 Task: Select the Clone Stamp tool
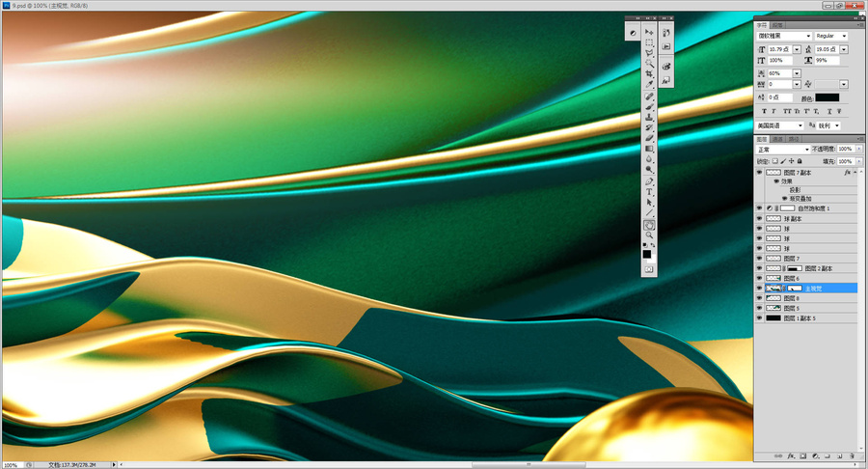649,118
